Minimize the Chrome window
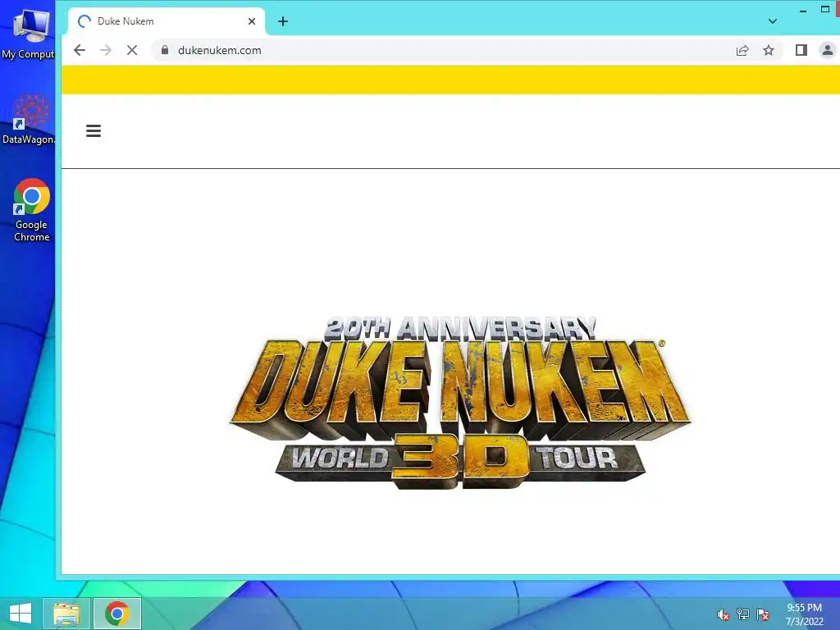 (802, 10)
